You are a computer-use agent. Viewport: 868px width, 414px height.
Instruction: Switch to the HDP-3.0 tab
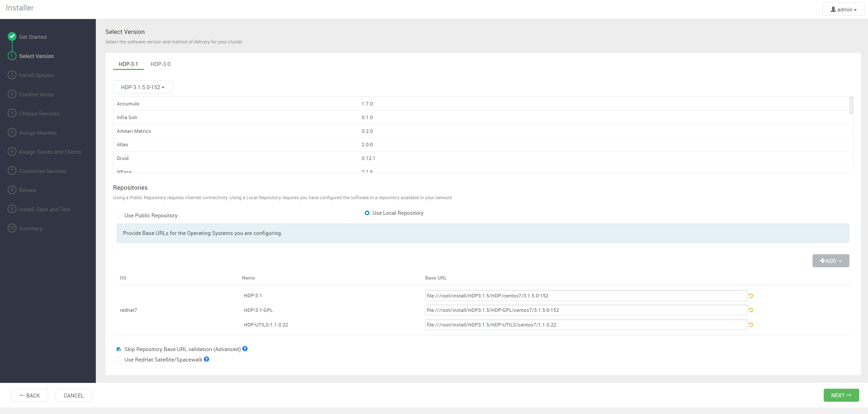(x=160, y=64)
